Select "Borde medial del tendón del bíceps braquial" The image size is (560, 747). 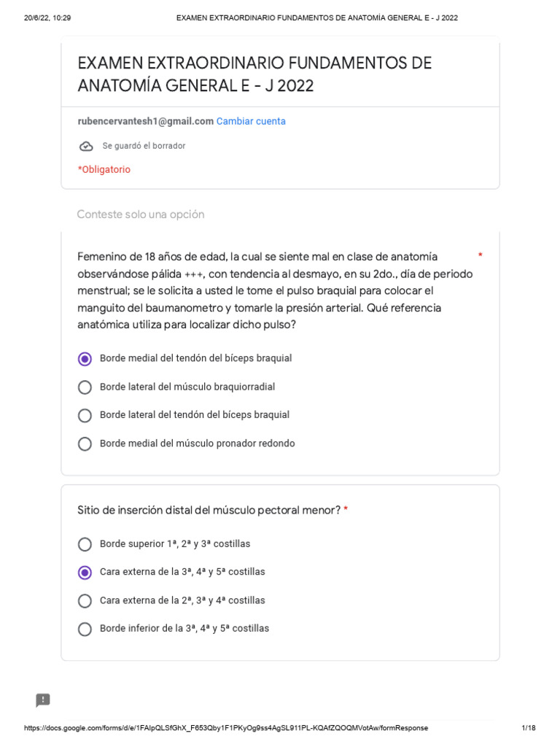[85, 359]
